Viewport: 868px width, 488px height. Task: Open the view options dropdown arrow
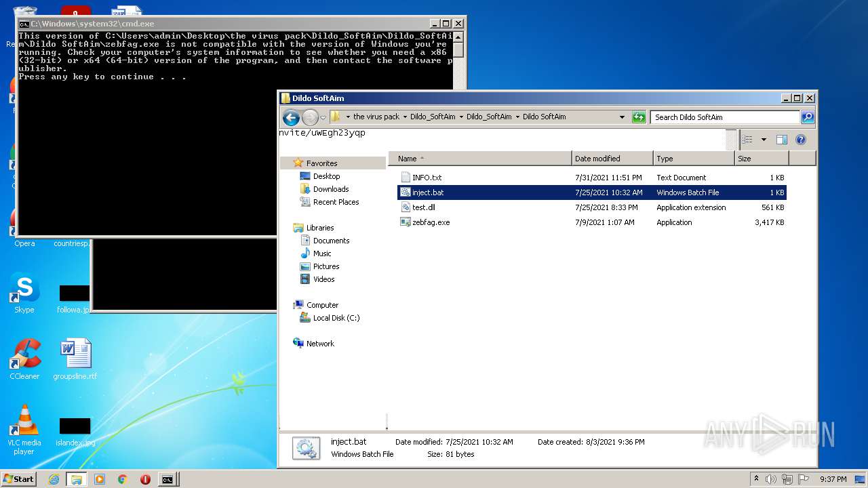(764, 140)
